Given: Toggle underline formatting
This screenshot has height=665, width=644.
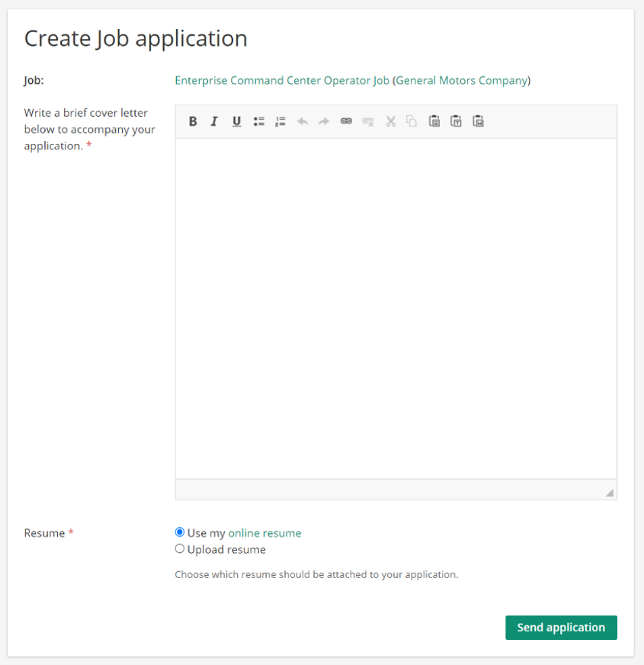Looking at the screenshot, I should click(236, 121).
